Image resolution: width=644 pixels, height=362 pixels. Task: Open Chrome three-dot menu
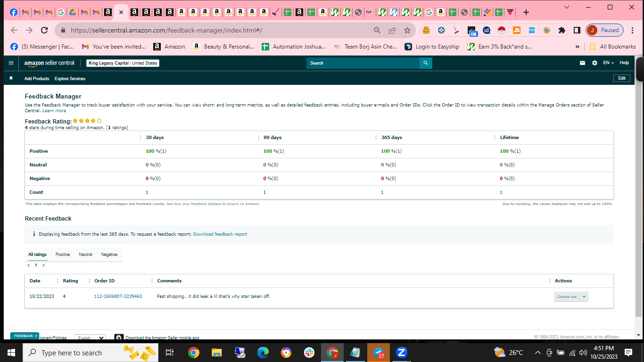point(633,30)
